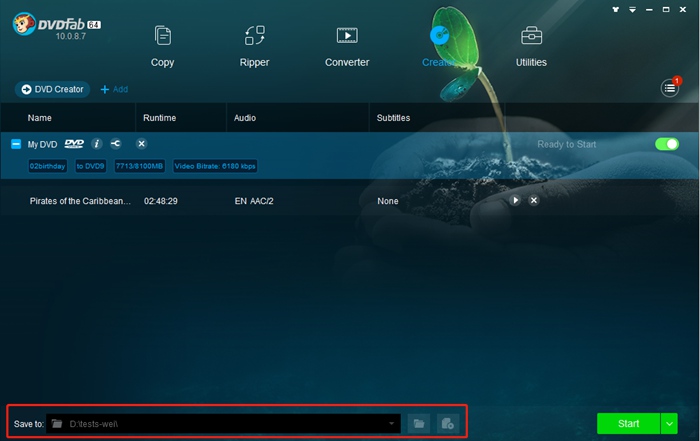This screenshot has width=700, height=441.
Task: Open the Utilities module
Action: click(x=531, y=46)
